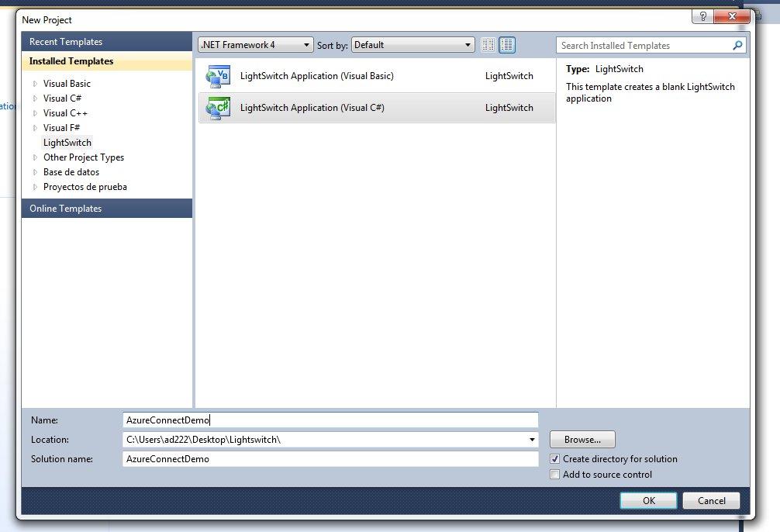
Task: Toggle Create directory for solution checkbox
Action: tap(554, 459)
